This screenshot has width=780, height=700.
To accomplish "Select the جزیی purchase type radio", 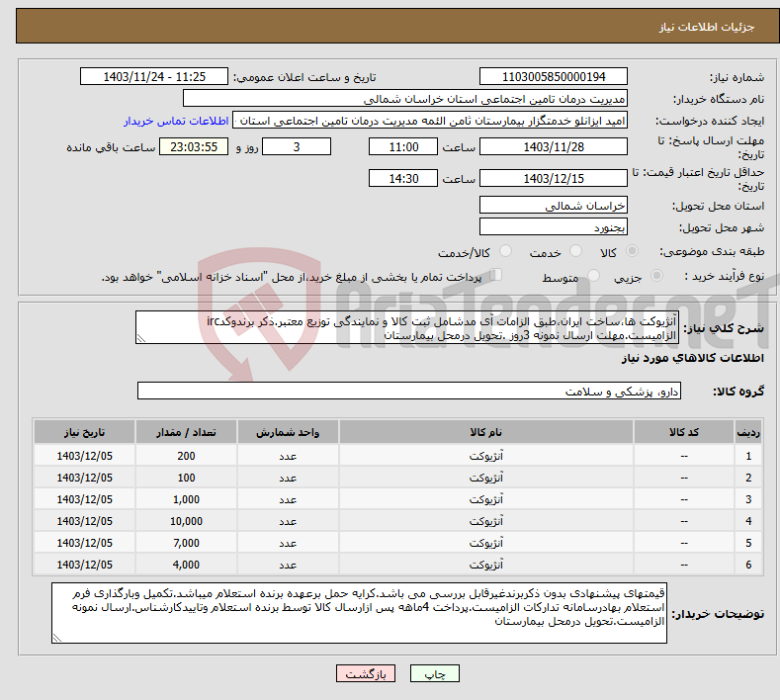I will pyautogui.click(x=656, y=276).
